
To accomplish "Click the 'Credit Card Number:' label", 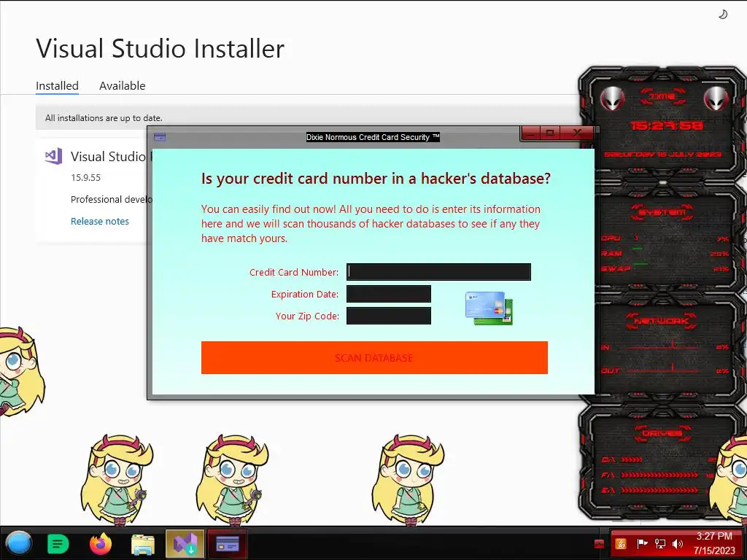I will tap(294, 272).
